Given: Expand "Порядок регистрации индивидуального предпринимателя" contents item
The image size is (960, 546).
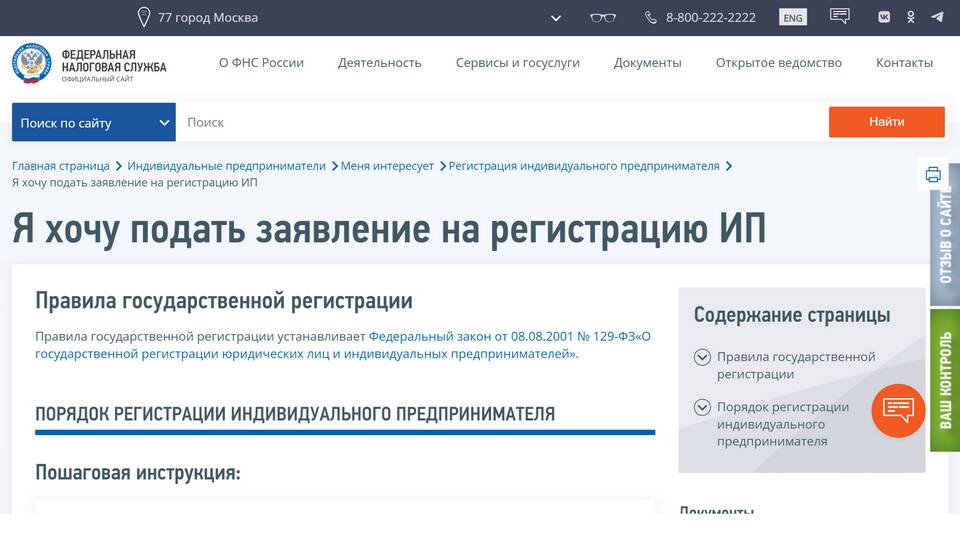Looking at the screenshot, I should [x=702, y=407].
